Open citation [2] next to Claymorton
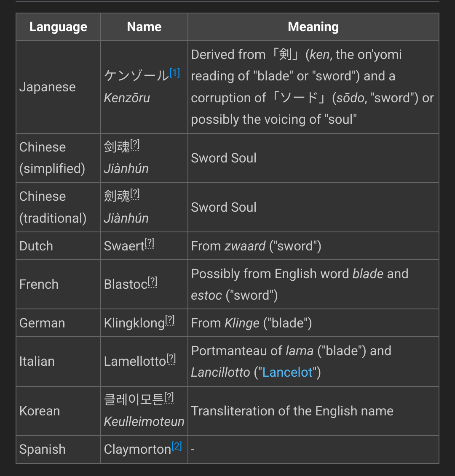 (177, 446)
